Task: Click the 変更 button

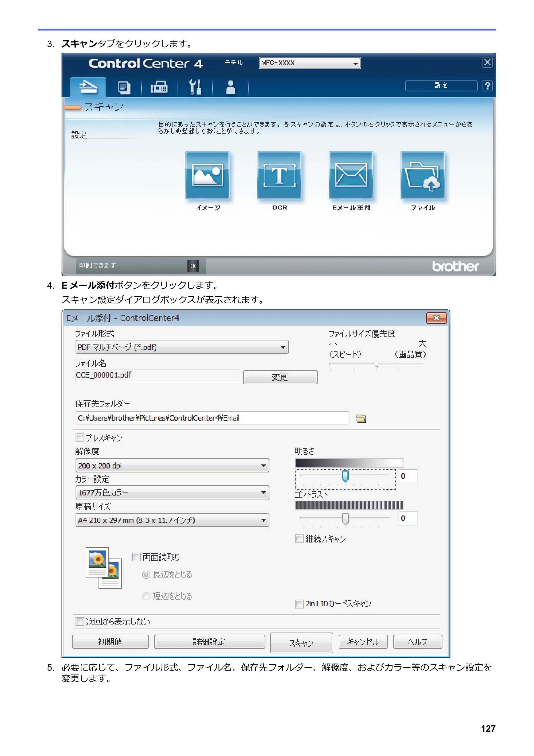Action: click(x=280, y=377)
